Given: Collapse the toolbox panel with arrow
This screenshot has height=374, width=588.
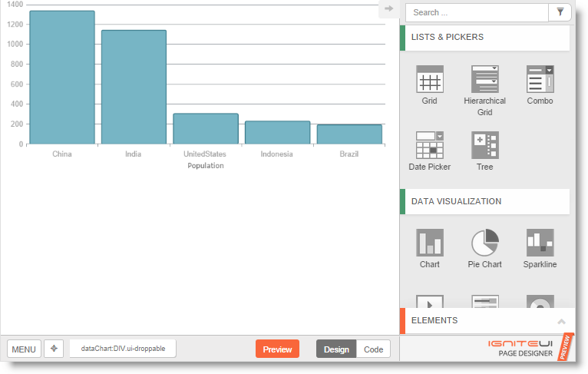Looking at the screenshot, I should click(388, 9).
